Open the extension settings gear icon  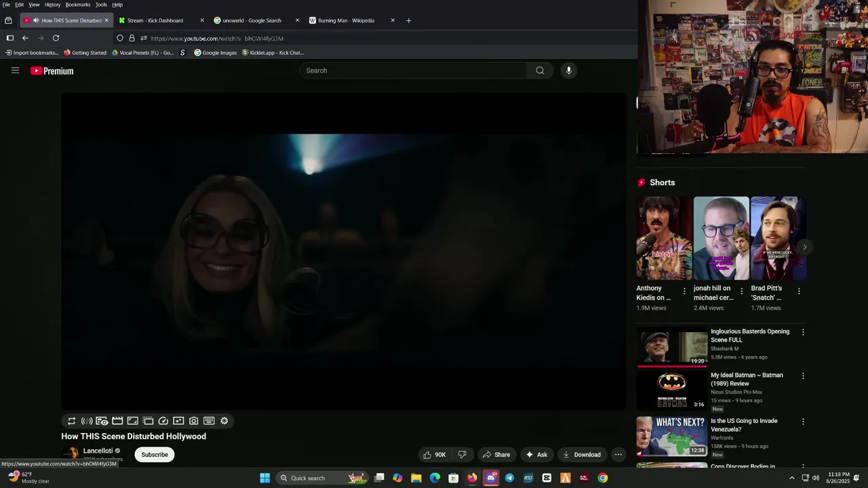pos(224,421)
